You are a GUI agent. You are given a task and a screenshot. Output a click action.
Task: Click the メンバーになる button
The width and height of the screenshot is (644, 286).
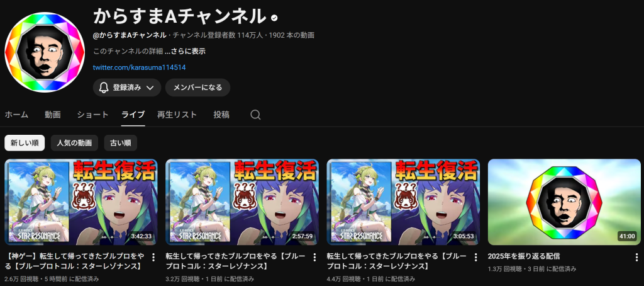point(197,88)
